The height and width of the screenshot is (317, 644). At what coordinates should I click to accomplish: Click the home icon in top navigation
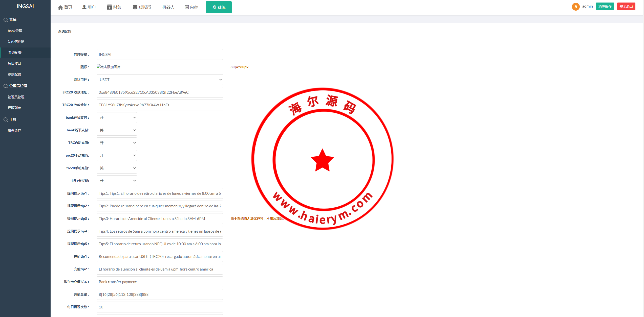point(60,7)
